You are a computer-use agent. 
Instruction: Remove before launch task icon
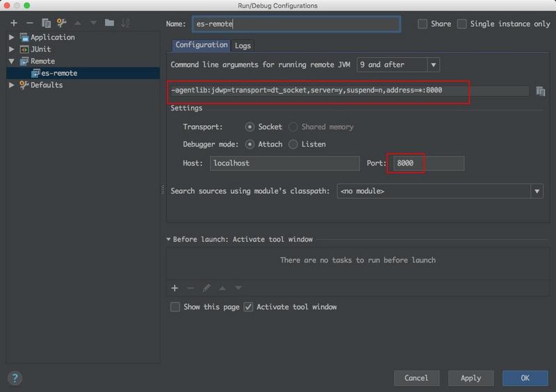[190, 288]
